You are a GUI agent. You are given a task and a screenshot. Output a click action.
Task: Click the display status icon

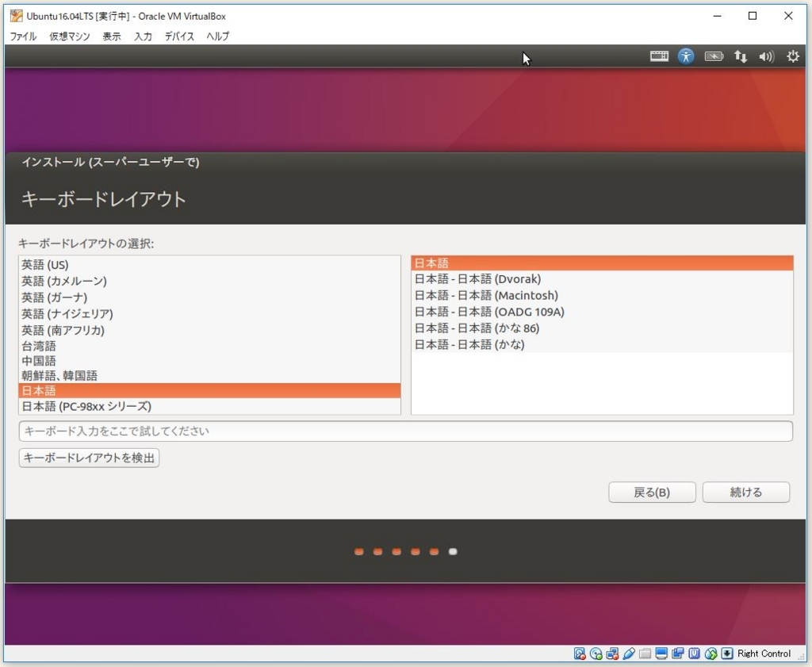point(661,654)
